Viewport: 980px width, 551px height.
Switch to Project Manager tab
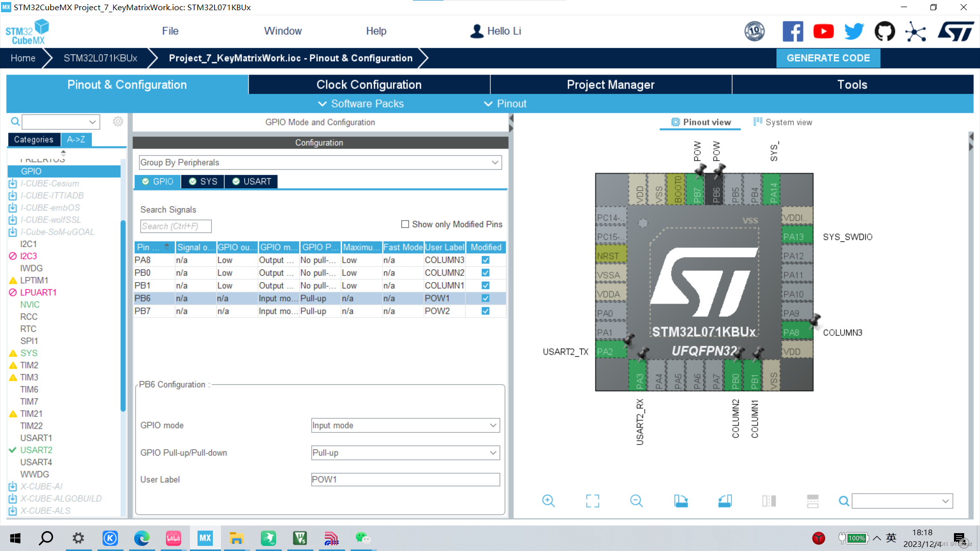(x=610, y=85)
